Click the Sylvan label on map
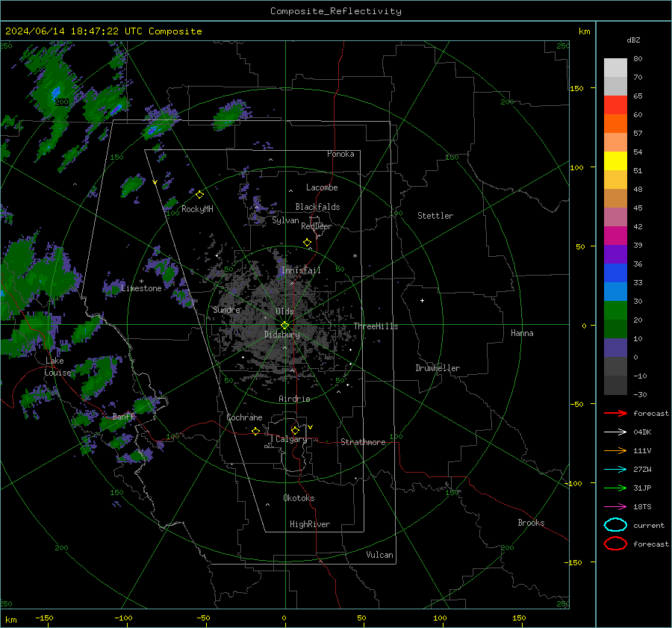672x628 pixels. (x=285, y=221)
